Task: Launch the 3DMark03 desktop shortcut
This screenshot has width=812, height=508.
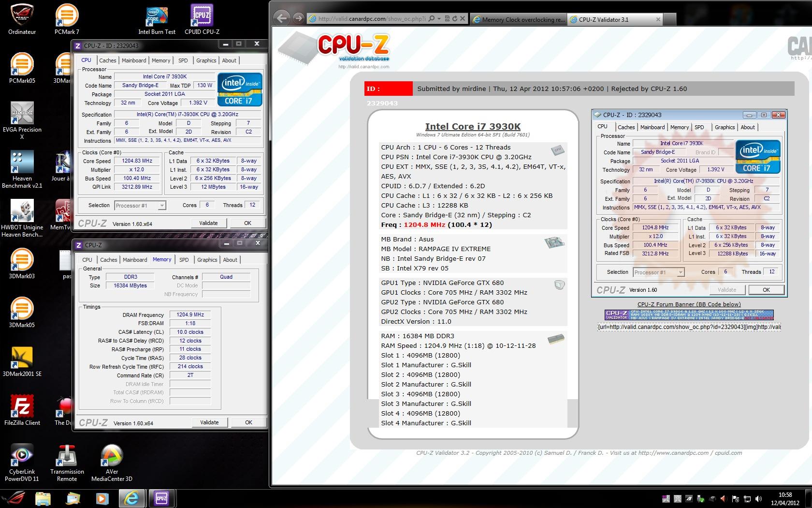Action: [x=22, y=264]
